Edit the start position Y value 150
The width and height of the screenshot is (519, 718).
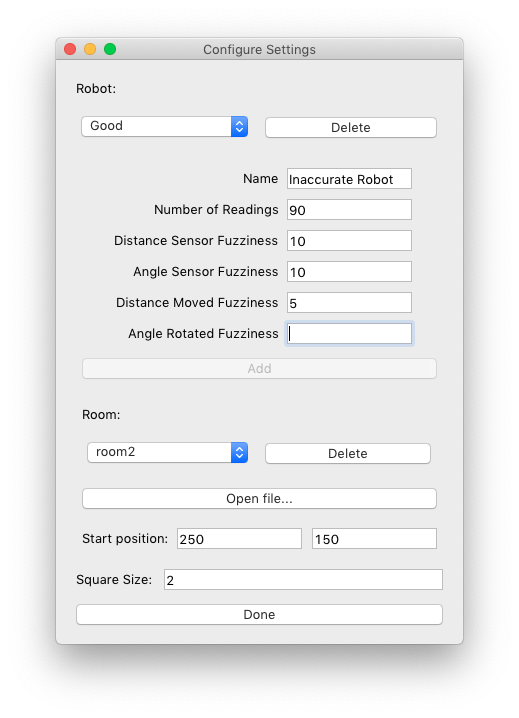(x=374, y=538)
